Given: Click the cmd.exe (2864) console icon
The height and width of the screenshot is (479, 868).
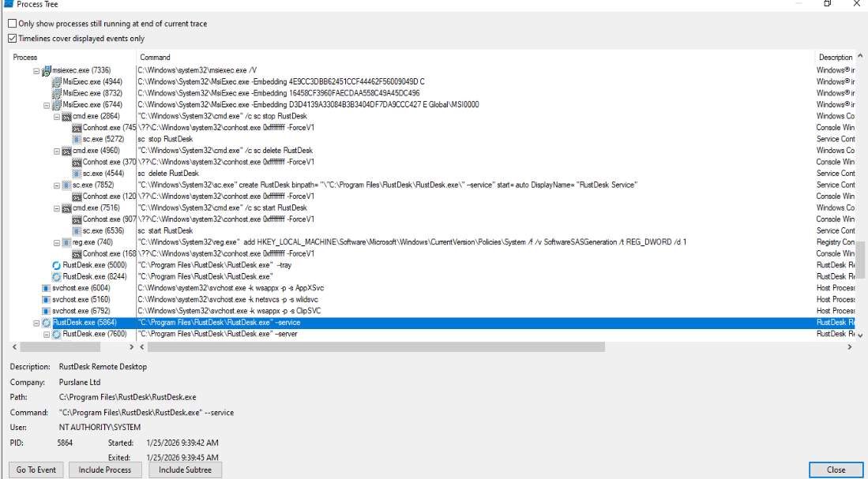Looking at the screenshot, I should coord(66,116).
